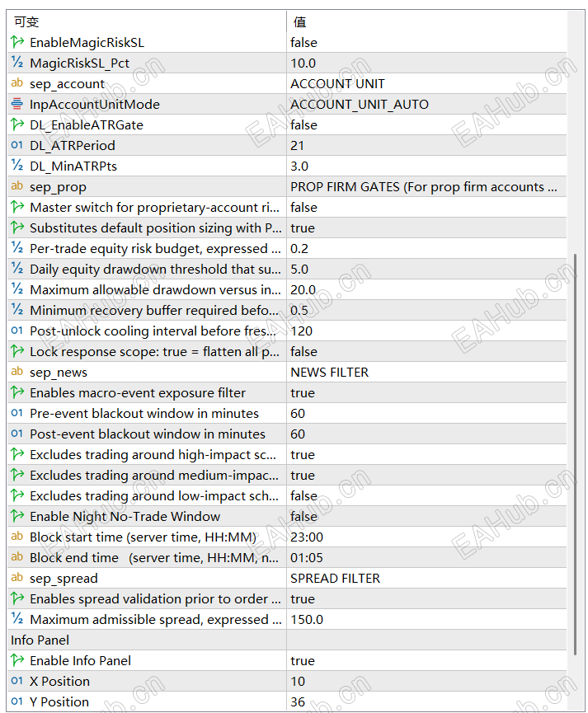Click the bool icon beside EnableMagicRiskSL

pos(17,42)
